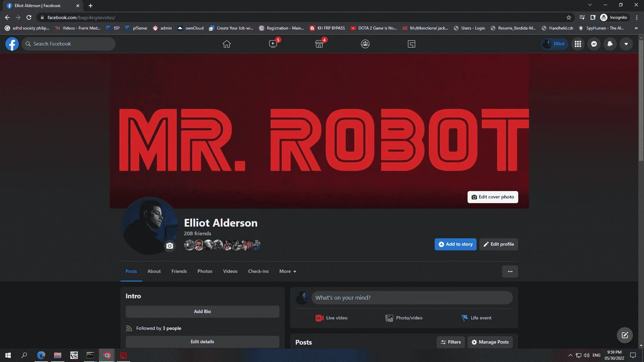The width and height of the screenshot is (644, 362).
Task: Click the Edit profile button
Action: pyautogui.click(x=499, y=244)
